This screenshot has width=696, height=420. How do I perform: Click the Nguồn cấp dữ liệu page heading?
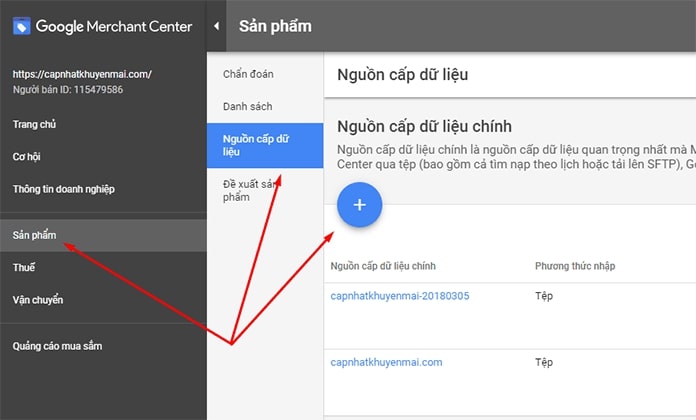403,75
